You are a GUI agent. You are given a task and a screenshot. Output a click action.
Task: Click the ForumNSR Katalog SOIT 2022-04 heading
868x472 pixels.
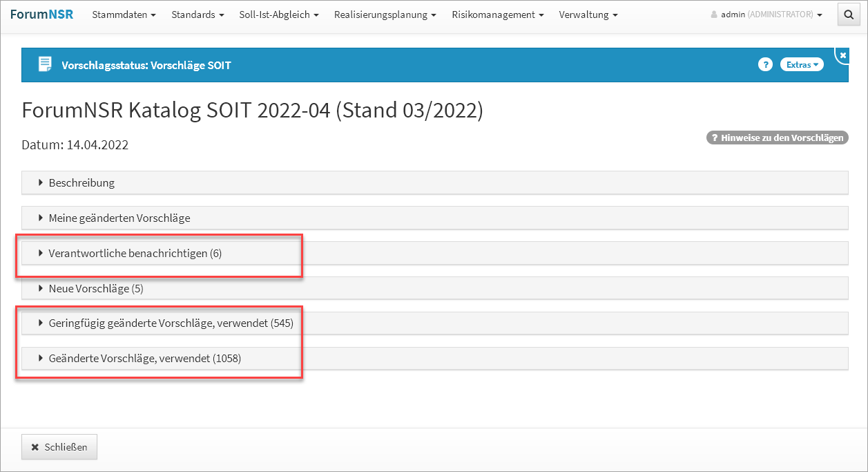(x=253, y=111)
